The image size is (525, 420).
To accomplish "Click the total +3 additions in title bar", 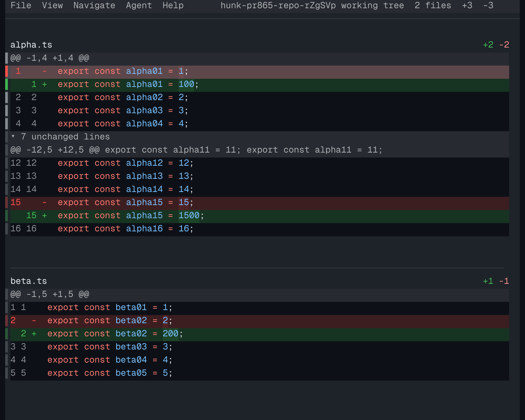I will point(467,5).
